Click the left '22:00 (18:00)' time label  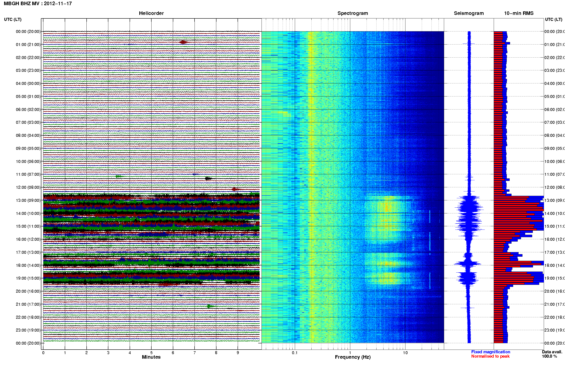(28, 317)
